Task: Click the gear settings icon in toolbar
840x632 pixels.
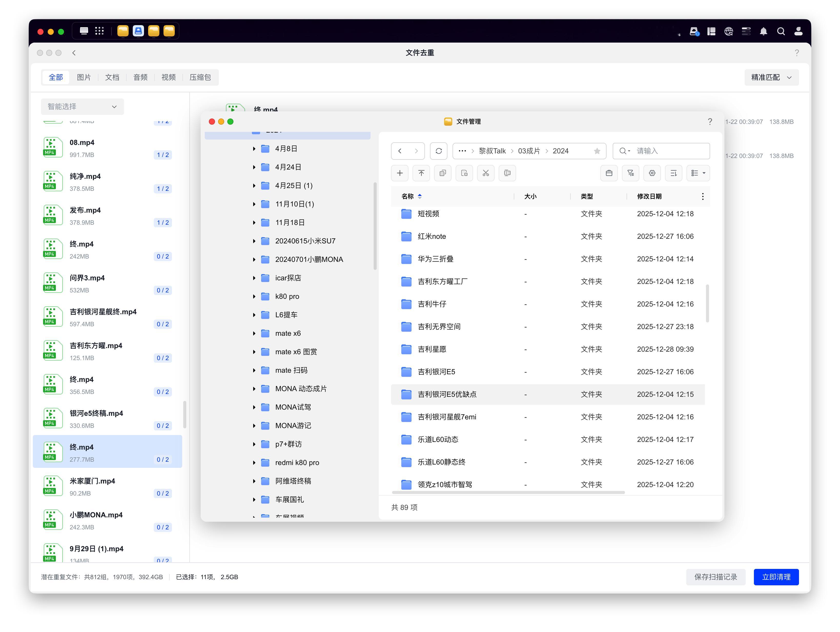Action: (x=652, y=173)
